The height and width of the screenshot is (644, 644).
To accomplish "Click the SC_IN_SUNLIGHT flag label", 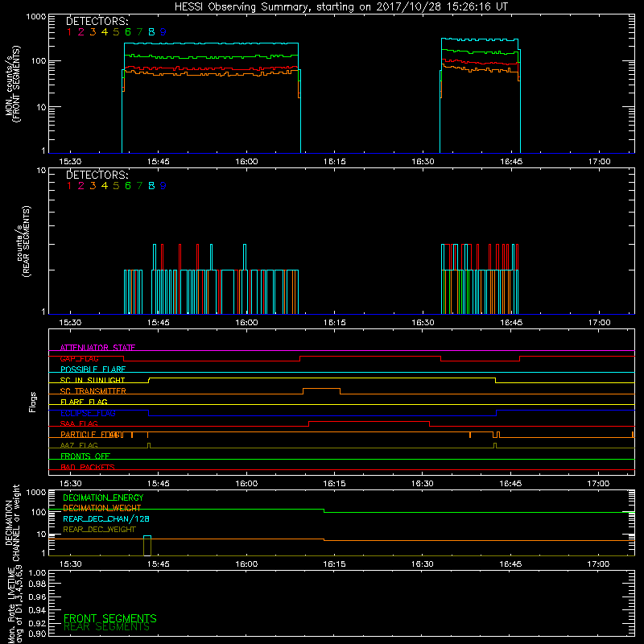I will click(93, 380).
